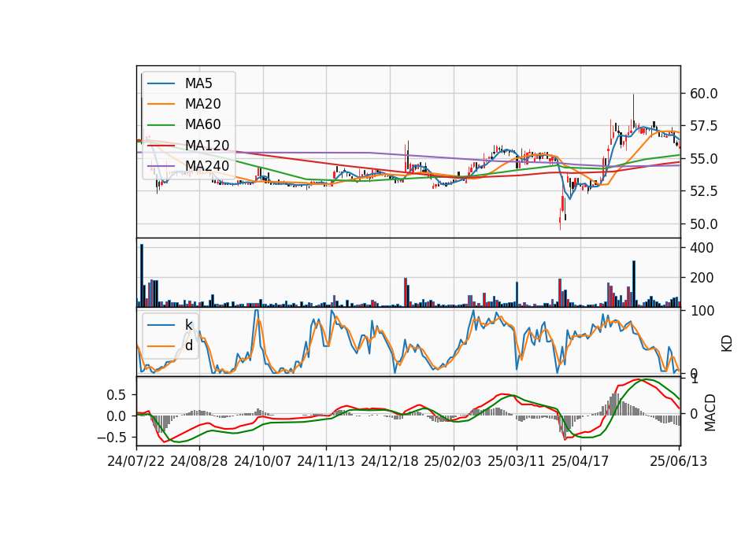Click the 25/06/13 date label
The image size is (756, 543).
[x=679, y=461]
